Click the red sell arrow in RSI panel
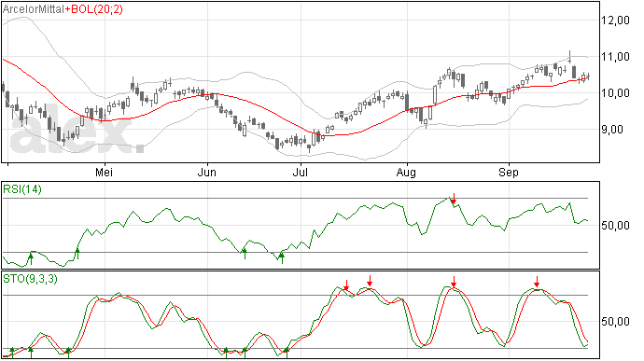Screen dimensions: 644x361 tap(454, 199)
